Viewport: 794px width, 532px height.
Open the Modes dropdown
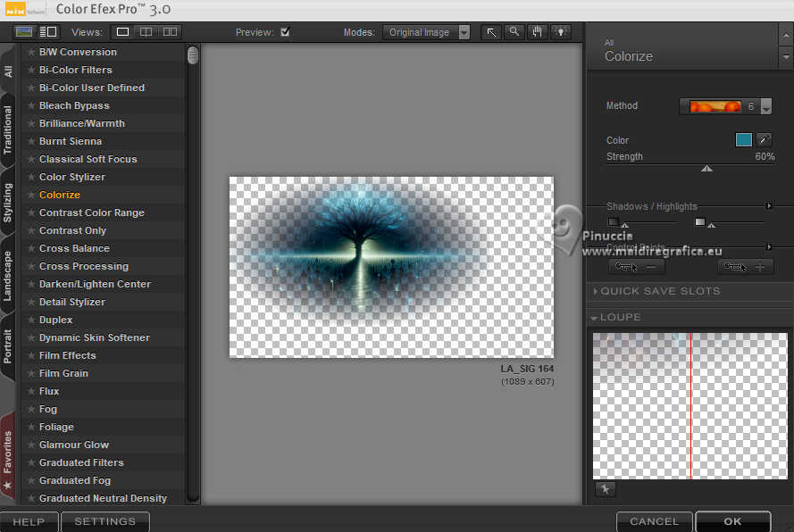[426, 32]
